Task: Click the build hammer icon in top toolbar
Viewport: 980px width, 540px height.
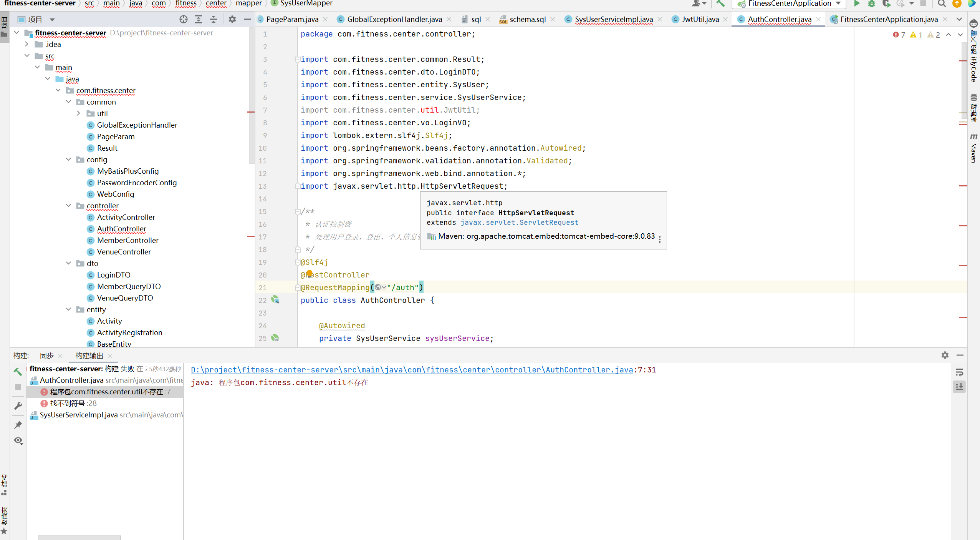Action: point(720,3)
